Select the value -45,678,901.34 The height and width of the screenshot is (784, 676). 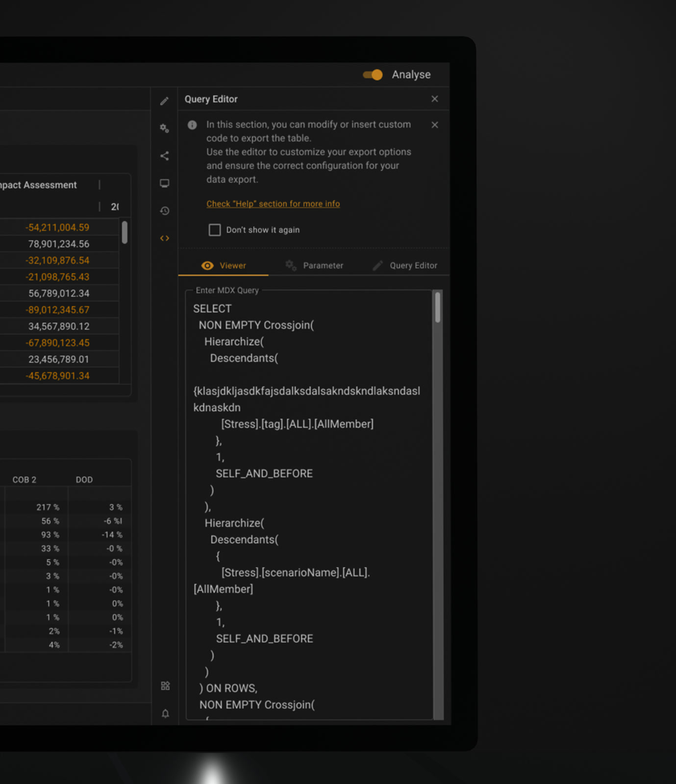57,376
